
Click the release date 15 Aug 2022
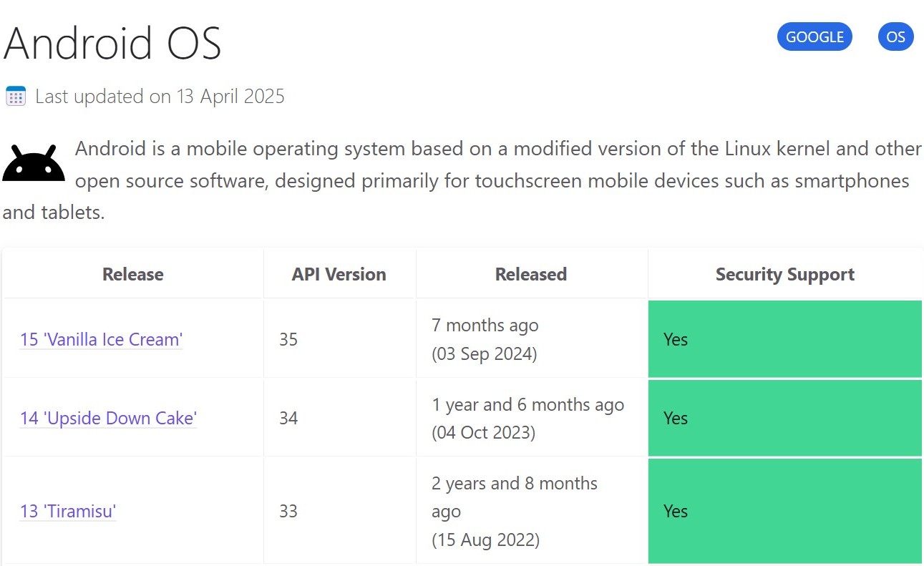click(486, 539)
